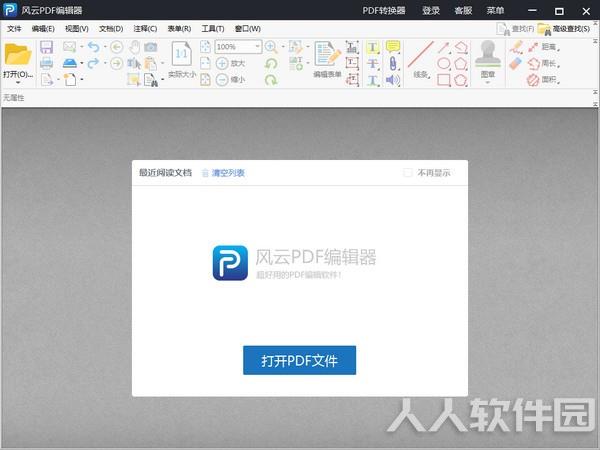Expand the 图章 stamp dropdown arrow

pyautogui.click(x=488, y=82)
